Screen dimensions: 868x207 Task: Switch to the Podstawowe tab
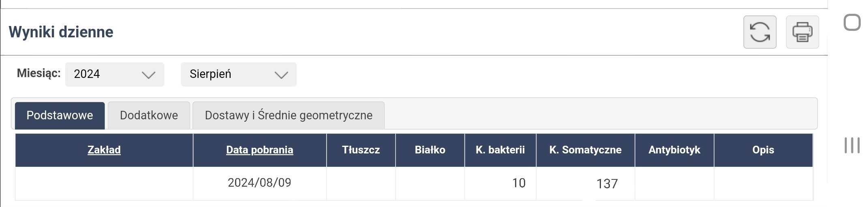pos(60,115)
